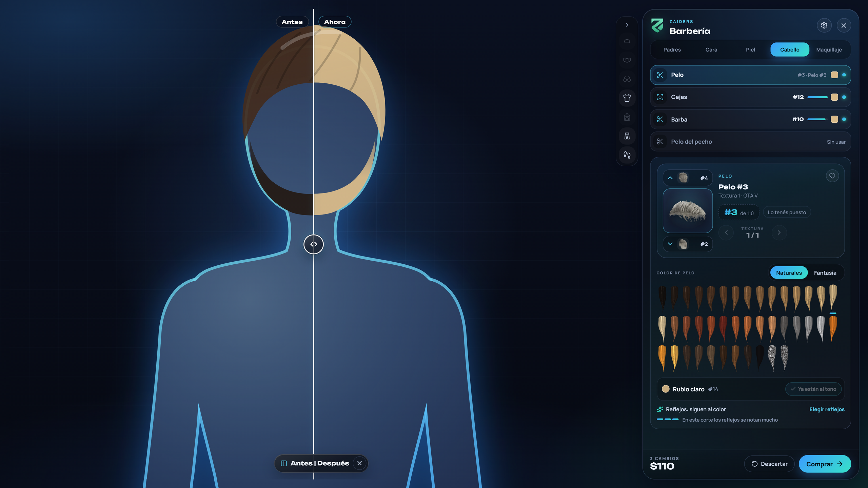Toggle the glasses icon in the side strip

(627, 79)
